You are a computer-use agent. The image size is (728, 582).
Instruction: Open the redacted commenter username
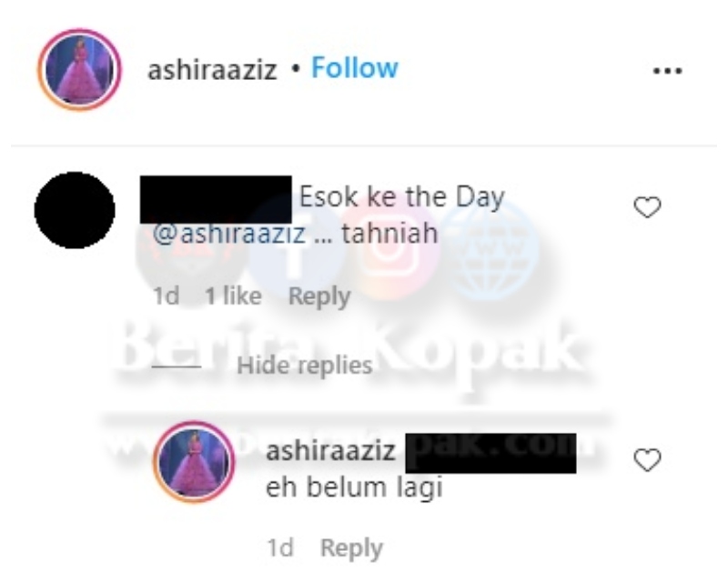[x=216, y=199]
